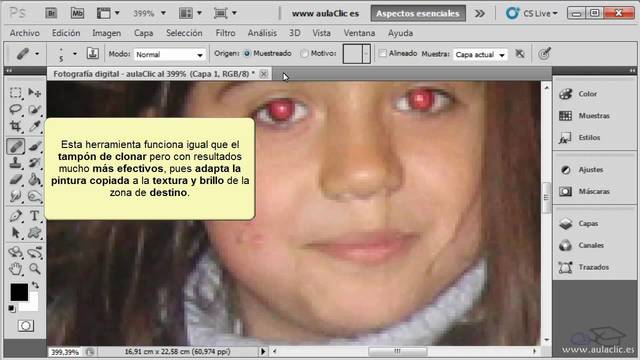Select the Move tool

35,93
